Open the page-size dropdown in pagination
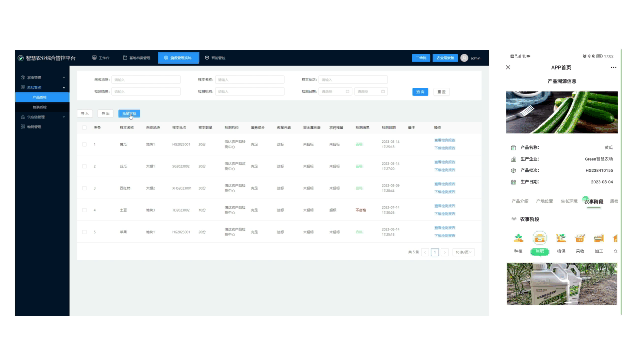640x360 pixels. point(463,252)
